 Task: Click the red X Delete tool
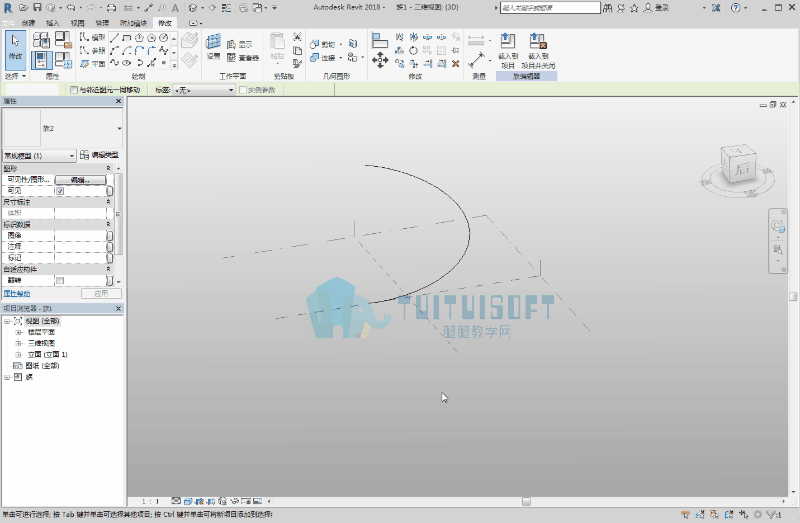456,63
